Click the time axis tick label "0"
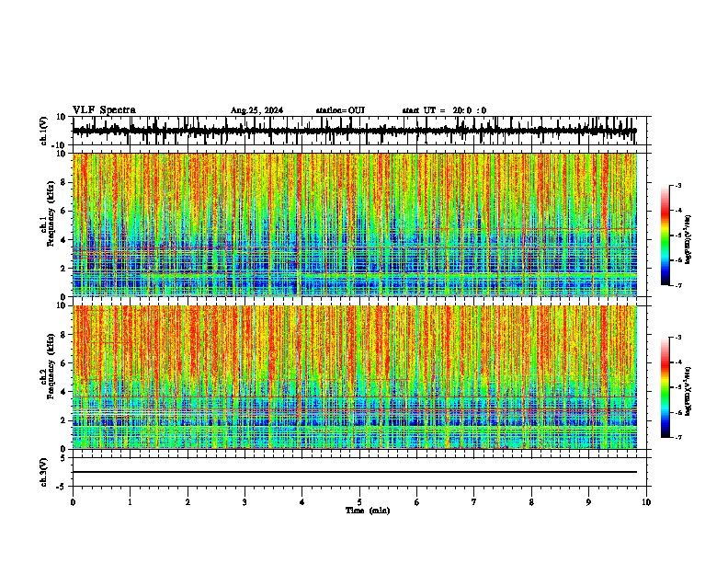The width and height of the screenshot is (728, 563). [x=73, y=502]
